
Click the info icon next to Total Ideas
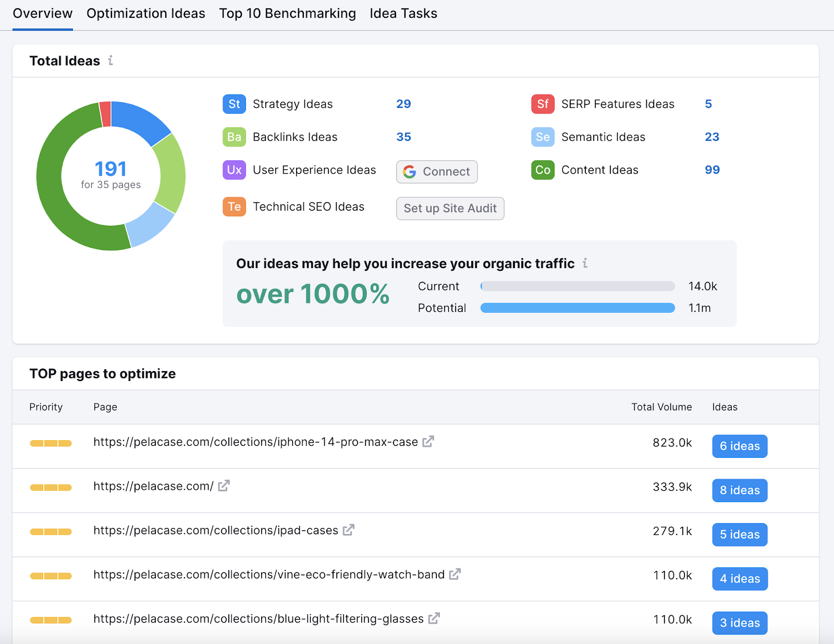111,60
